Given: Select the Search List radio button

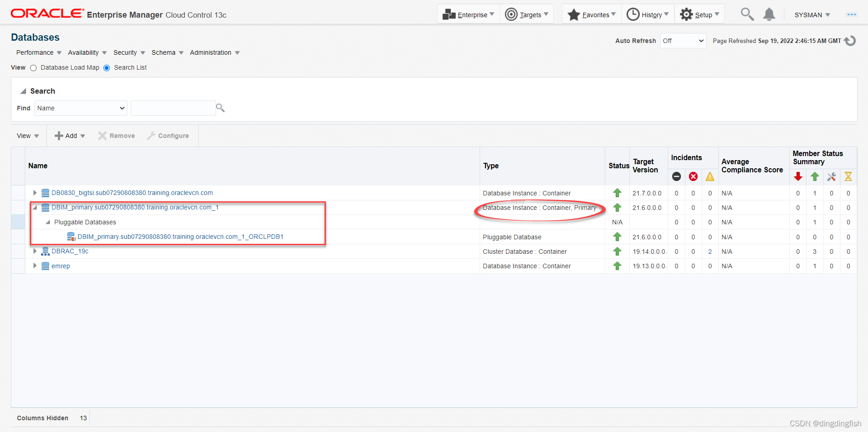Looking at the screenshot, I should click(107, 68).
